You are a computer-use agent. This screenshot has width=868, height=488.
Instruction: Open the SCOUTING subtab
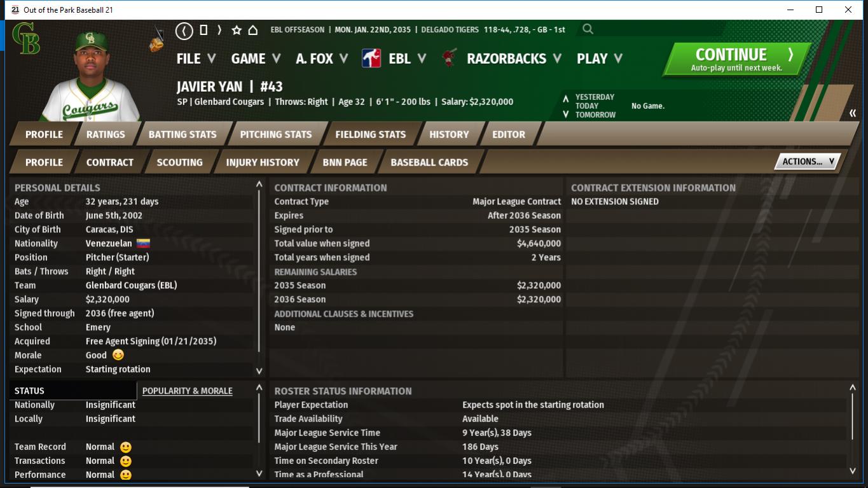pyautogui.click(x=180, y=162)
